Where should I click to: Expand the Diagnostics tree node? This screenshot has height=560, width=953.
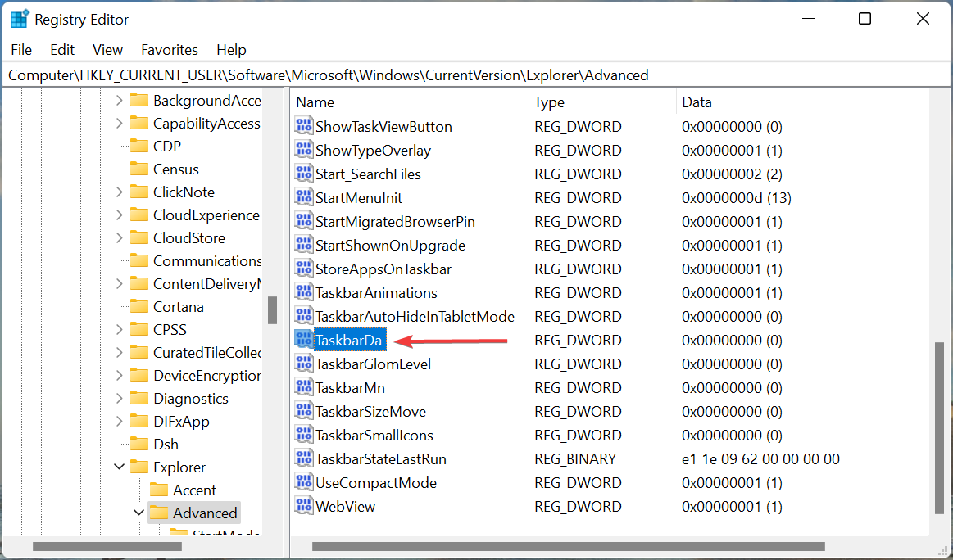pos(119,399)
